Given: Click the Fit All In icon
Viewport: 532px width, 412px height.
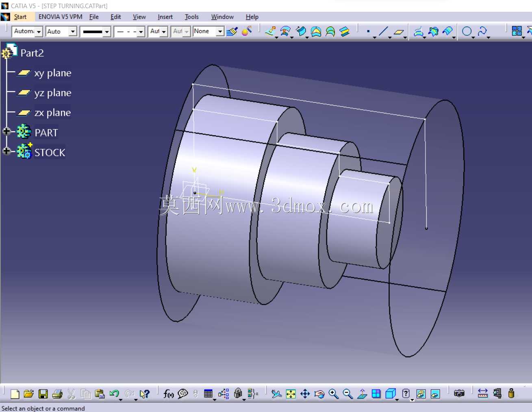Looking at the screenshot, I should coord(291,394).
